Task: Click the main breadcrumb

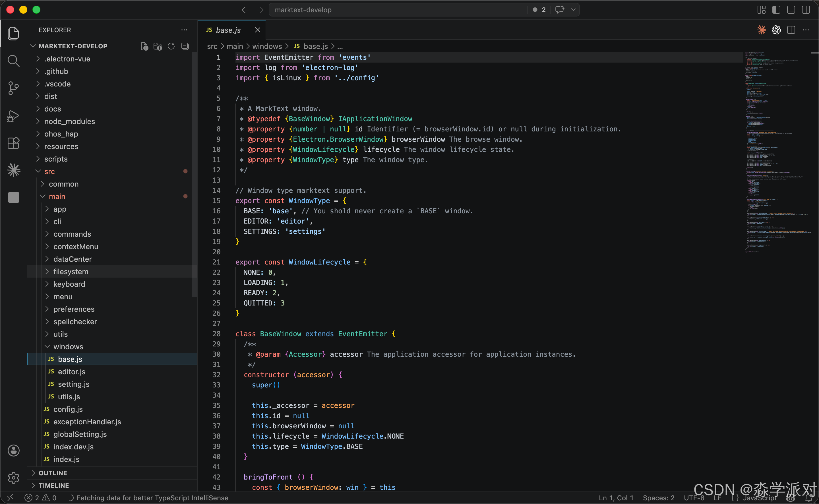Action: click(235, 46)
